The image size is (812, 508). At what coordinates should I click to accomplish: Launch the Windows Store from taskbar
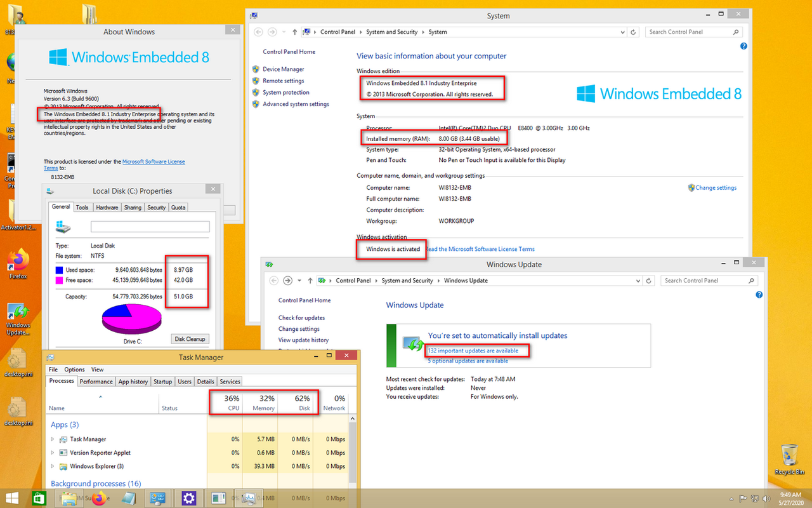coord(39,498)
